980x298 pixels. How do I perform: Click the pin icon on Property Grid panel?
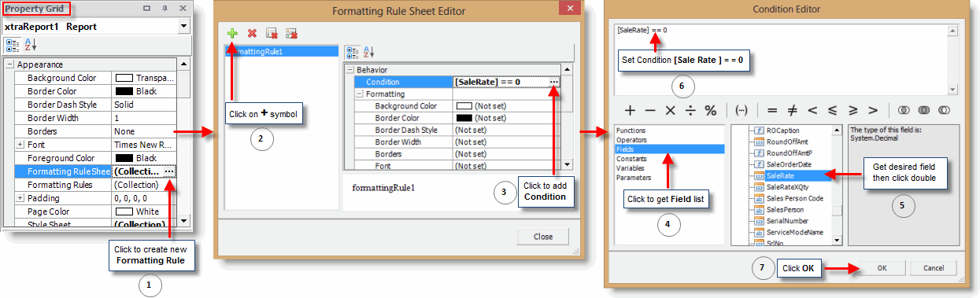click(x=165, y=9)
